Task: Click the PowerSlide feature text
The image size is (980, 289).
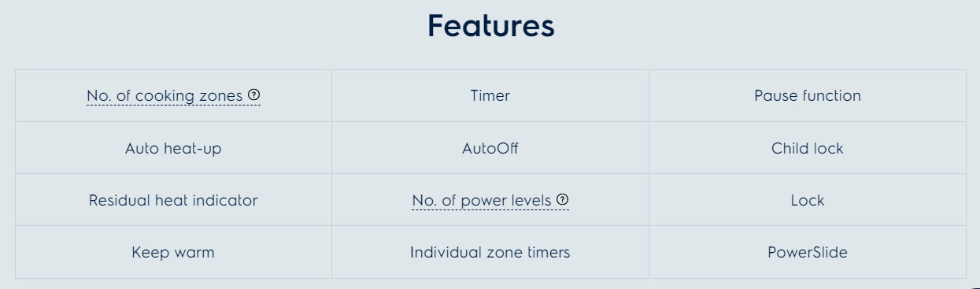Action: pos(808,253)
